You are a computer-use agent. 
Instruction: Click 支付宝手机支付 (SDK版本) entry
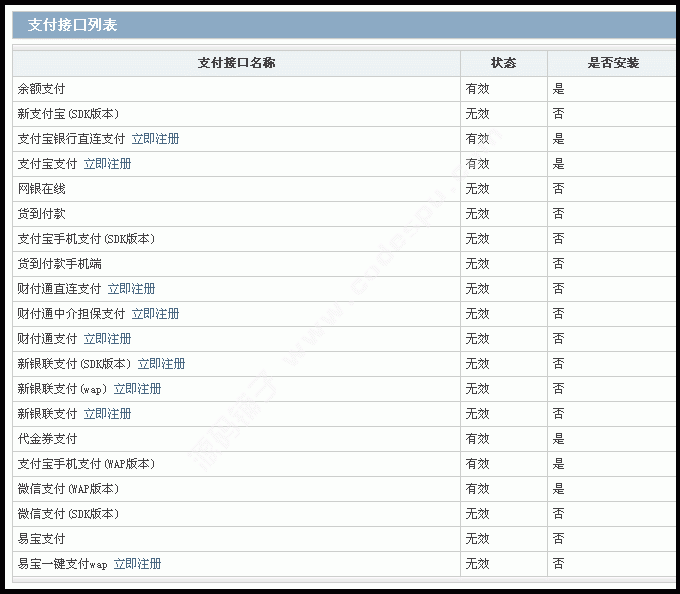(86, 239)
